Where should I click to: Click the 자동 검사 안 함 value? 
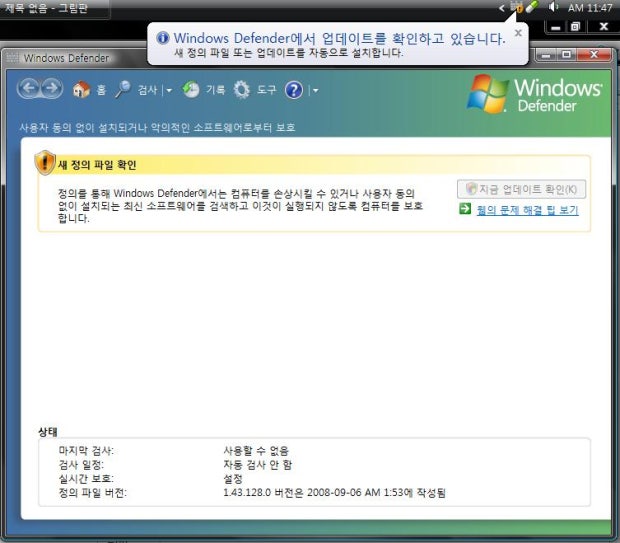point(257,465)
